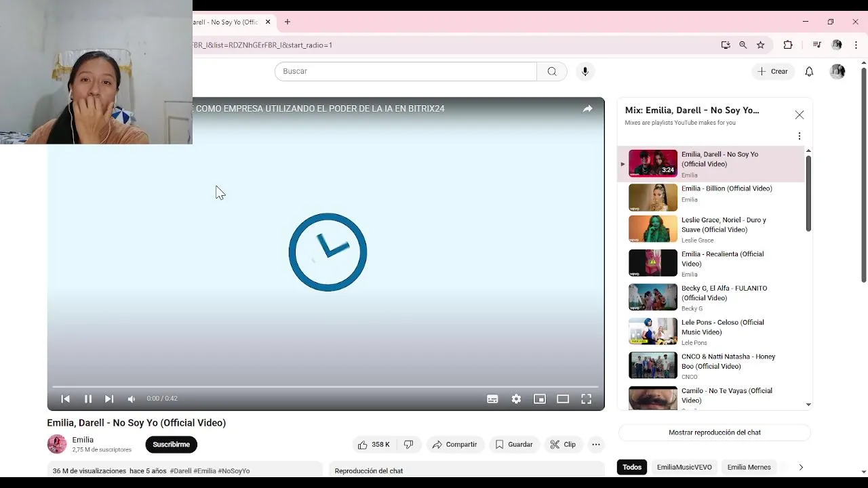This screenshot has width=868, height=488.
Task: Click install/cast icon in address bar
Action: 726,45
